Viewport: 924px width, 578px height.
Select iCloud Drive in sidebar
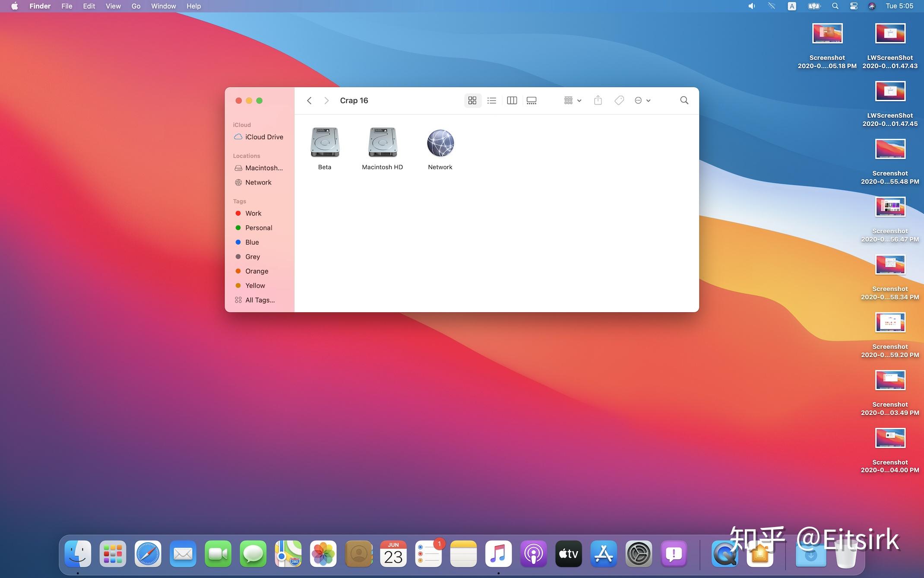[264, 137]
